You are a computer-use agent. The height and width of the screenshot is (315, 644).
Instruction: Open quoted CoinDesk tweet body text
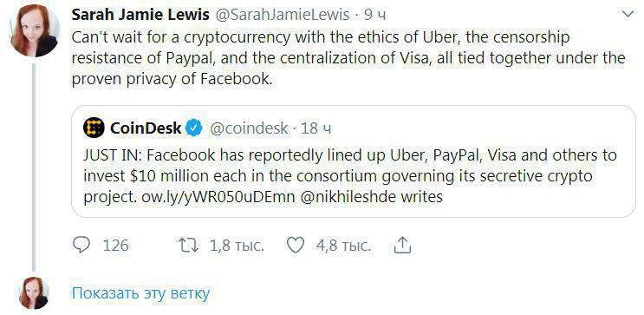350,176
